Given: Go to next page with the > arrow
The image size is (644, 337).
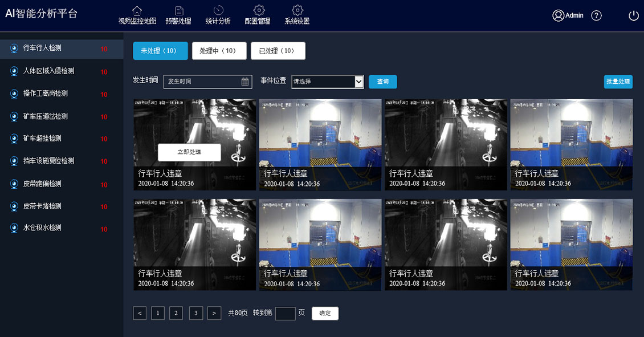Looking at the screenshot, I should tap(214, 313).
